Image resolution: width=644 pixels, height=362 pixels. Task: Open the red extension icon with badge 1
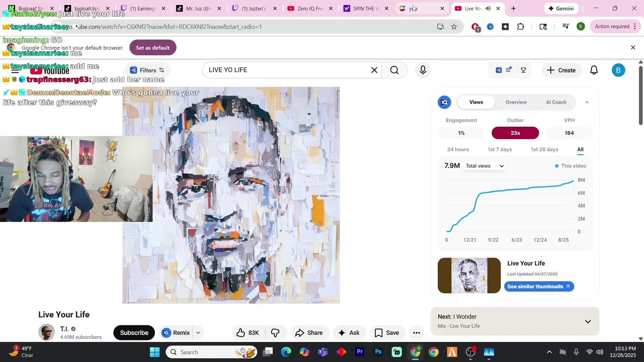475,27
